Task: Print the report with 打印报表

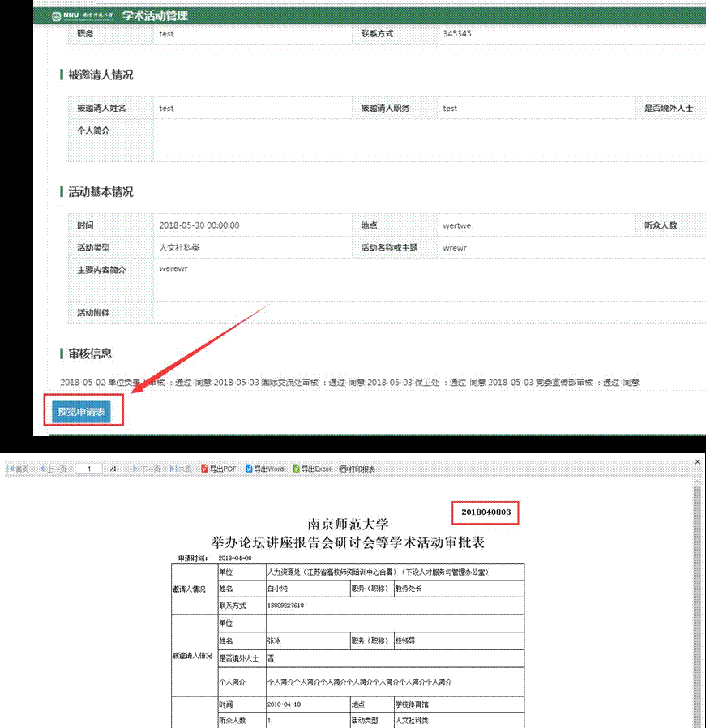Action: click(357, 469)
